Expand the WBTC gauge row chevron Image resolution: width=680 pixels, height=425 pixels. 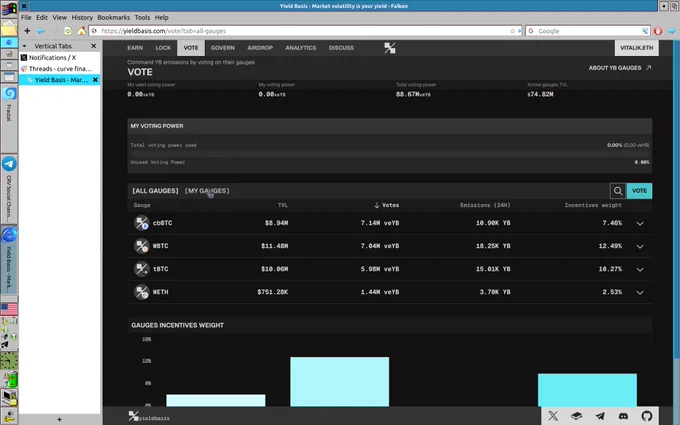[x=640, y=246]
